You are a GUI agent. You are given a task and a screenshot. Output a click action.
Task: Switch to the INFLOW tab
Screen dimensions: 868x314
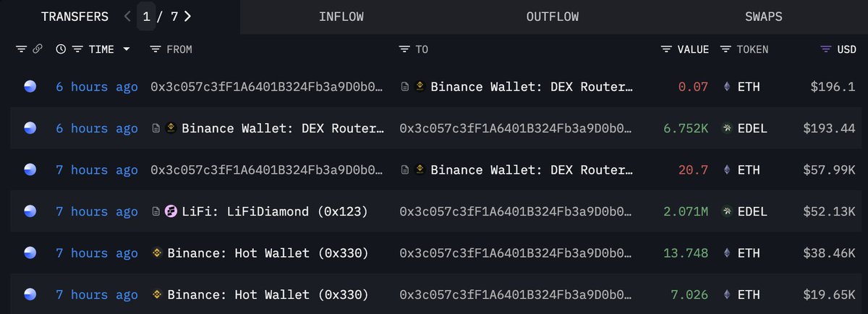pyautogui.click(x=341, y=17)
